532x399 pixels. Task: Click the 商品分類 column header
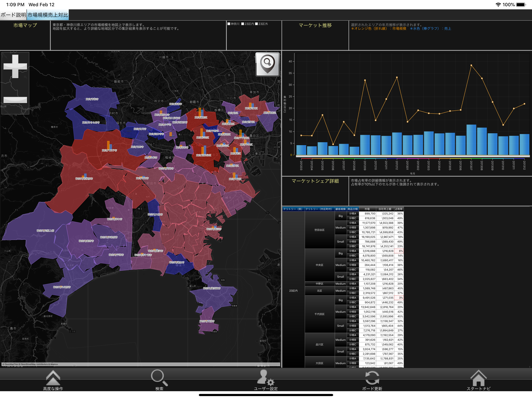(353, 209)
